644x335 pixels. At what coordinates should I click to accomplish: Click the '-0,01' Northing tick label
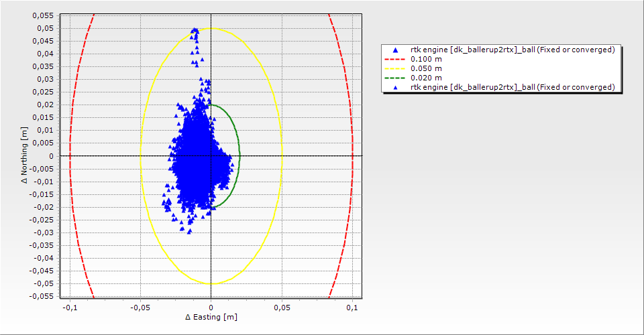pyautogui.click(x=44, y=182)
